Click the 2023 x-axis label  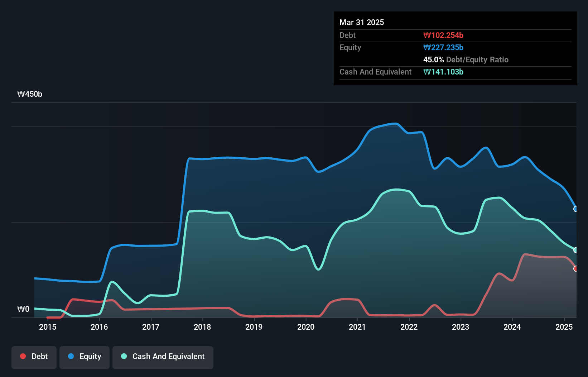tap(461, 327)
